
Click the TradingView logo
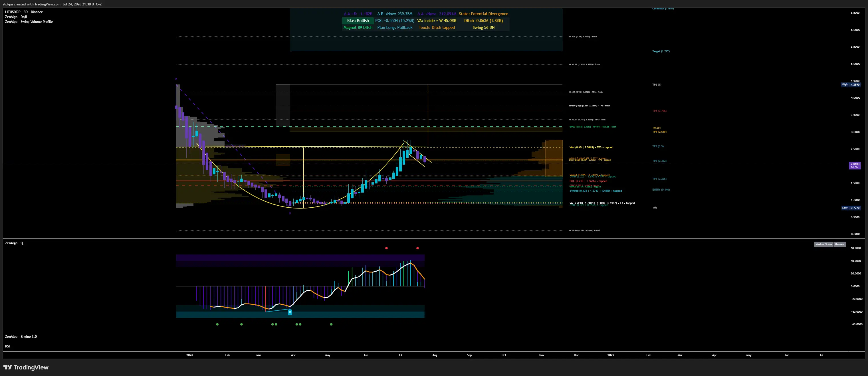[26, 367]
